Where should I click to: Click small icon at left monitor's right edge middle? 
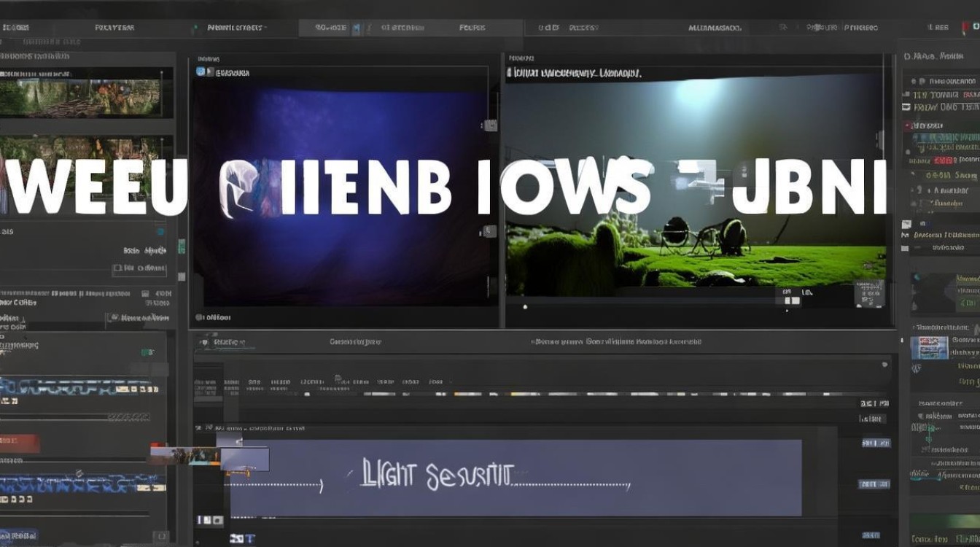point(491,231)
